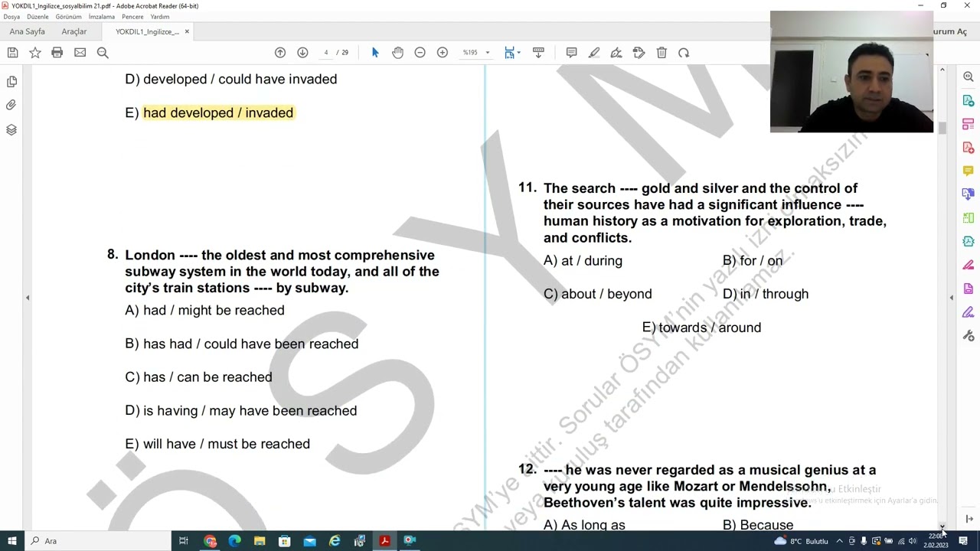Open the Pencere menu
The width and height of the screenshot is (980, 551).
(132, 17)
